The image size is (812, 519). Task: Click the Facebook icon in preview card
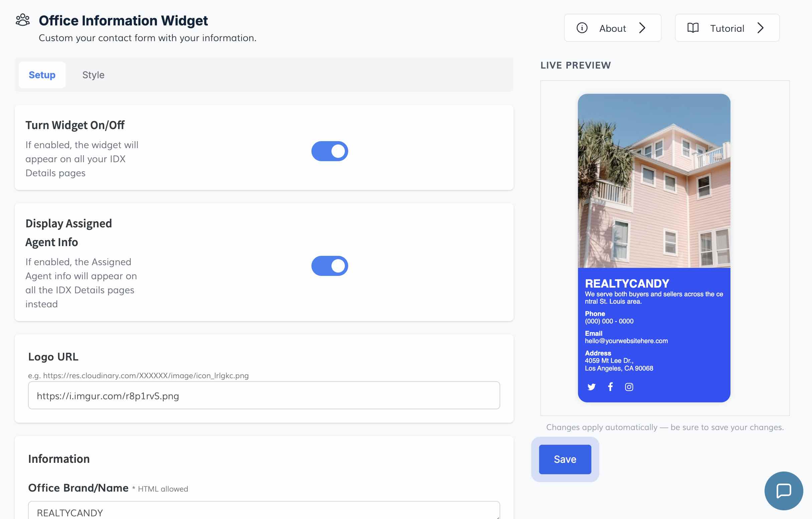(x=610, y=387)
